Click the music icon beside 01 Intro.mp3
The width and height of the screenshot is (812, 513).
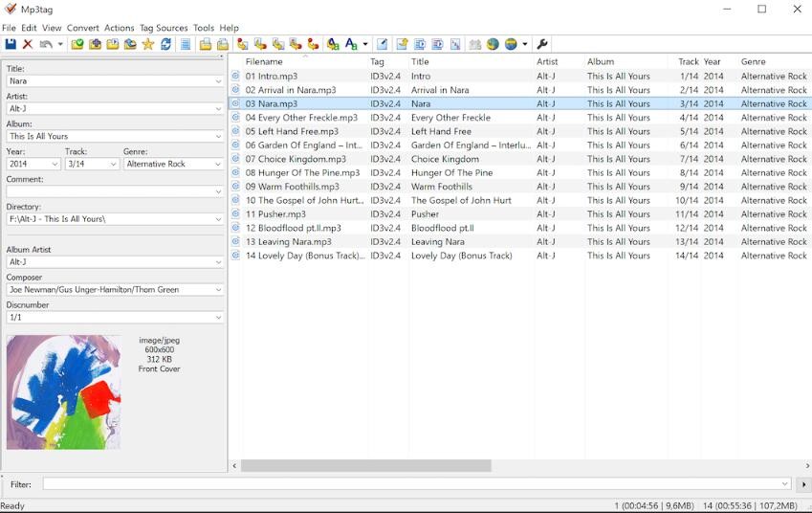(x=236, y=76)
